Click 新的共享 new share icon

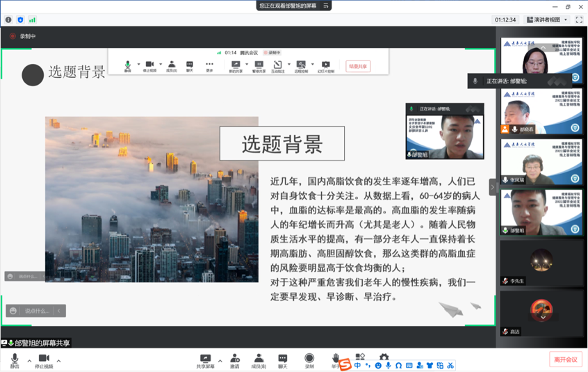pos(236,66)
